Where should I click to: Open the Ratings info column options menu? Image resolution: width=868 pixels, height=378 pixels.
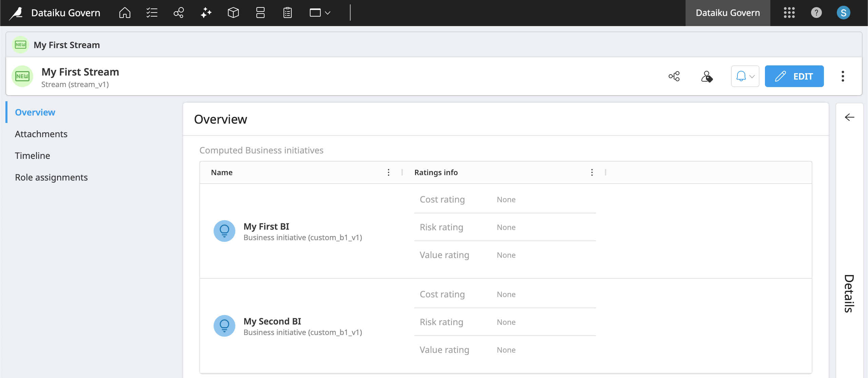pos(592,172)
